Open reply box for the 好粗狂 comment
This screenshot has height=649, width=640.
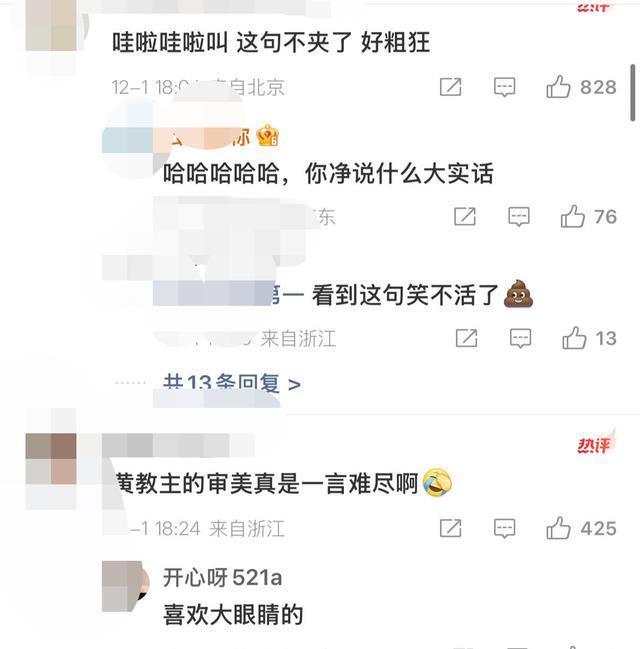pyautogui.click(x=504, y=87)
